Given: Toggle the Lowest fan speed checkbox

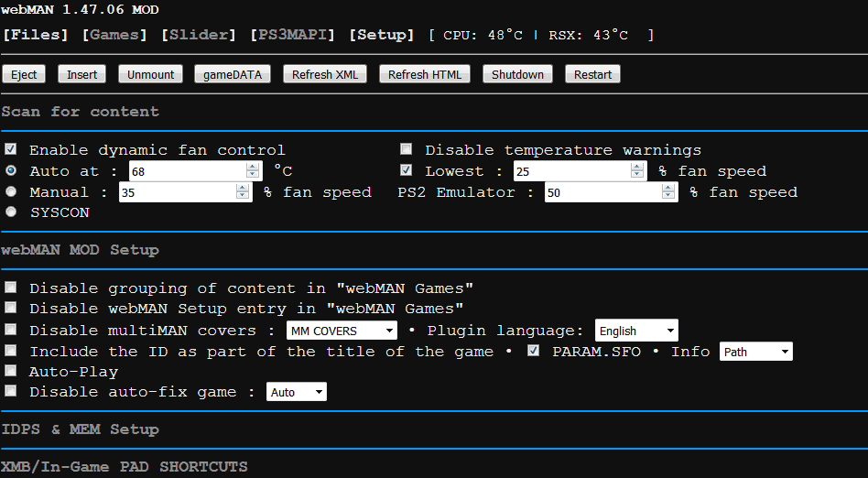Looking at the screenshot, I should pyautogui.click(x=407, y=170).
